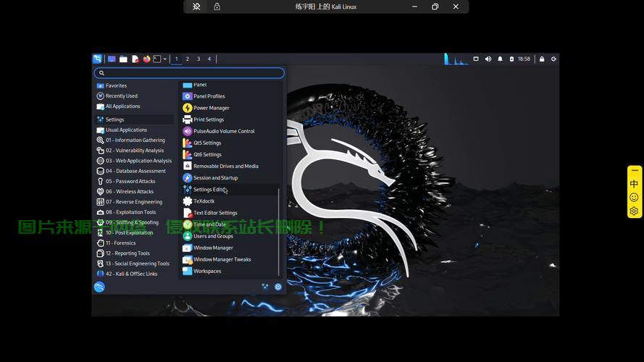
Task: Launch Firefox from the panel
Action: (x=146, y=59)
